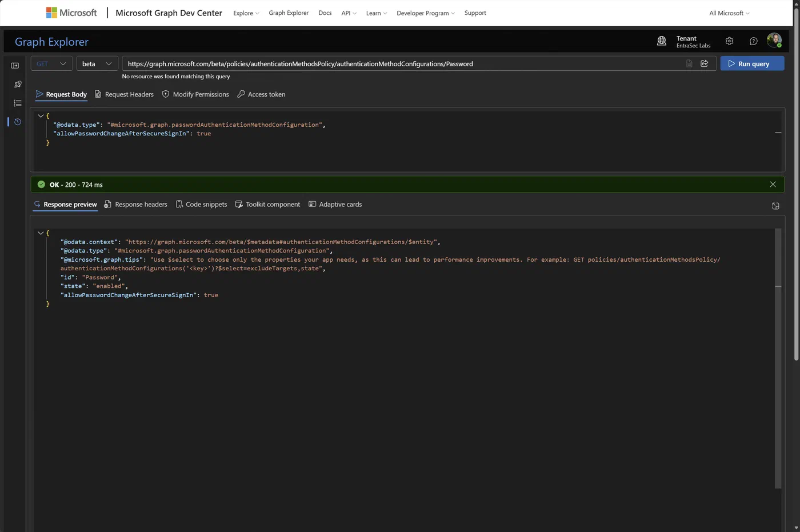
Task: Open the settings gear icon
Action: (x=729, y=41)
